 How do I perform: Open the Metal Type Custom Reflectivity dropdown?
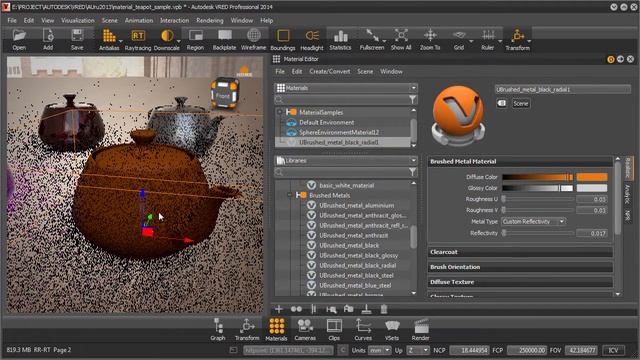[x=533, y=221]
